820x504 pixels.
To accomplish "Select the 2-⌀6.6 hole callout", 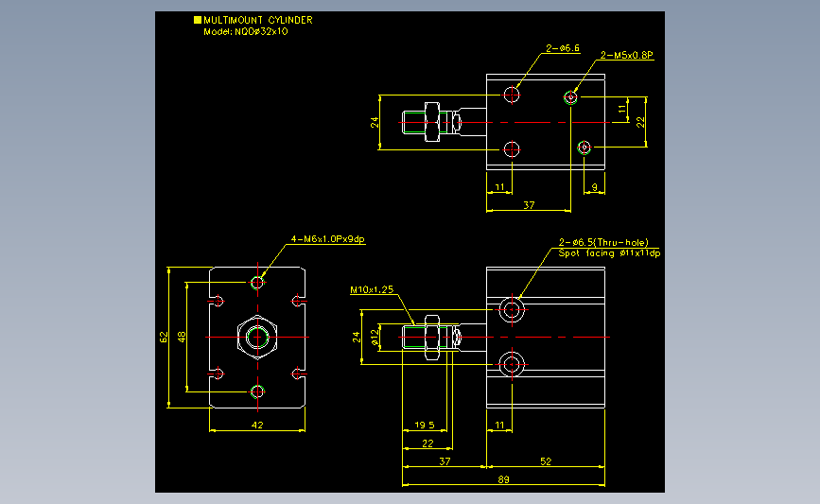I will click(x=562, y=48).
